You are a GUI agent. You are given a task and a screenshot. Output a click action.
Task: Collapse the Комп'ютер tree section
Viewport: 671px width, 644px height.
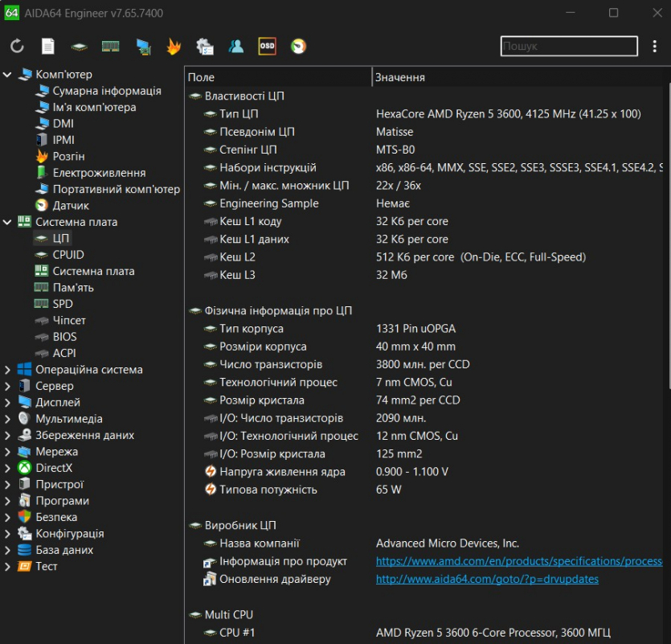pyautogui.click(x=8, y=75)
